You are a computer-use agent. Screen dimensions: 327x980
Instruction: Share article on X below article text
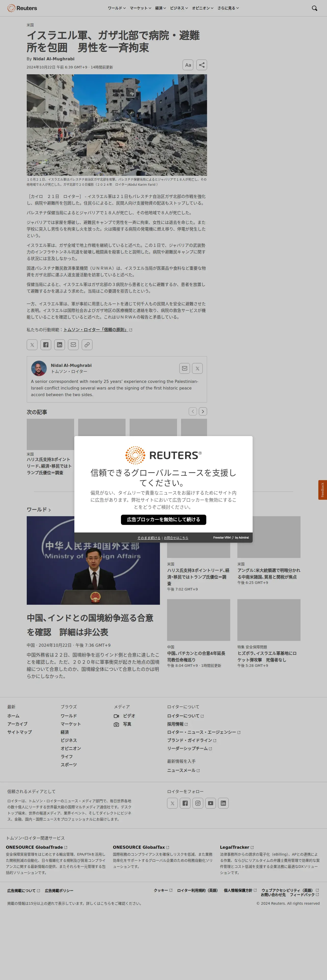(x=32, y=345)
